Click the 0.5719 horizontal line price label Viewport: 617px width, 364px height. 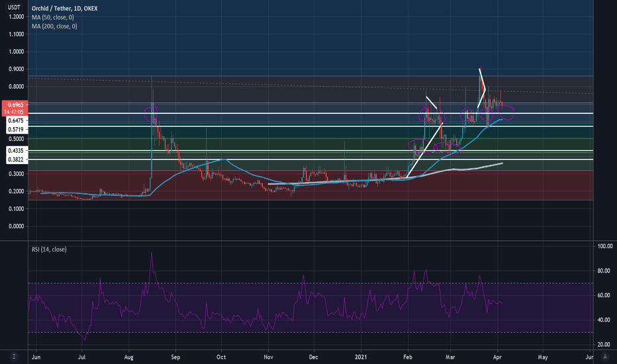point(17,130)
